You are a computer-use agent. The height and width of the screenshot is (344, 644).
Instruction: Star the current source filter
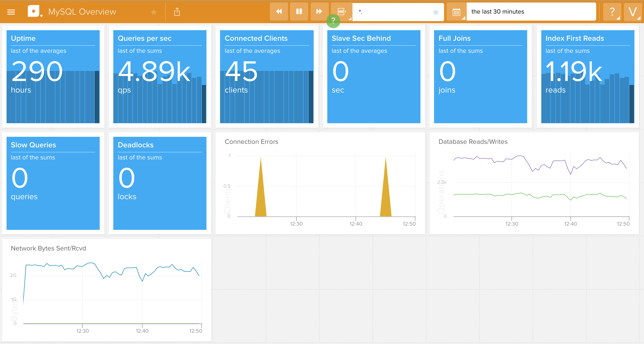click(x=436, y=12)
